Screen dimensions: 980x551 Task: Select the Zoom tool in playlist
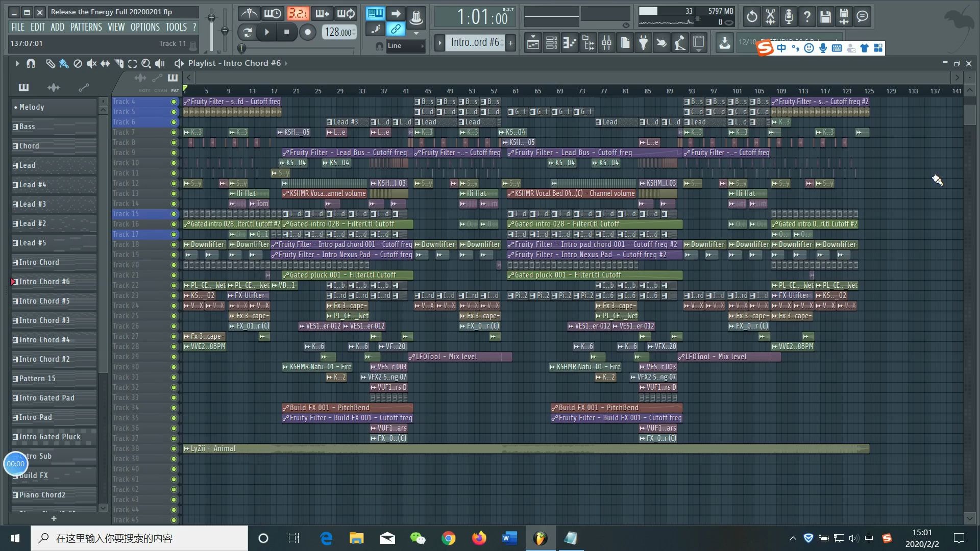coord(146,63)
